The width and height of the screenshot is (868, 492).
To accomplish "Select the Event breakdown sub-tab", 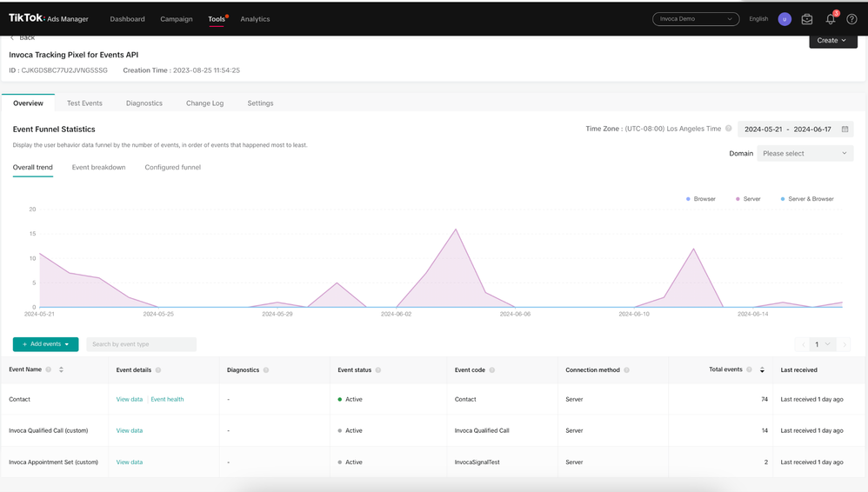I will point(98,167).
